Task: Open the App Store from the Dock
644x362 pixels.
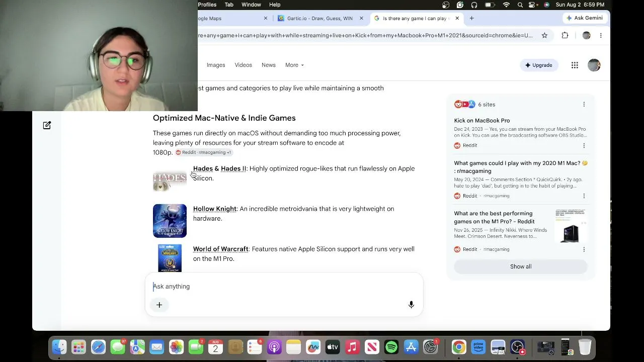Action: (x=411, y=347)
